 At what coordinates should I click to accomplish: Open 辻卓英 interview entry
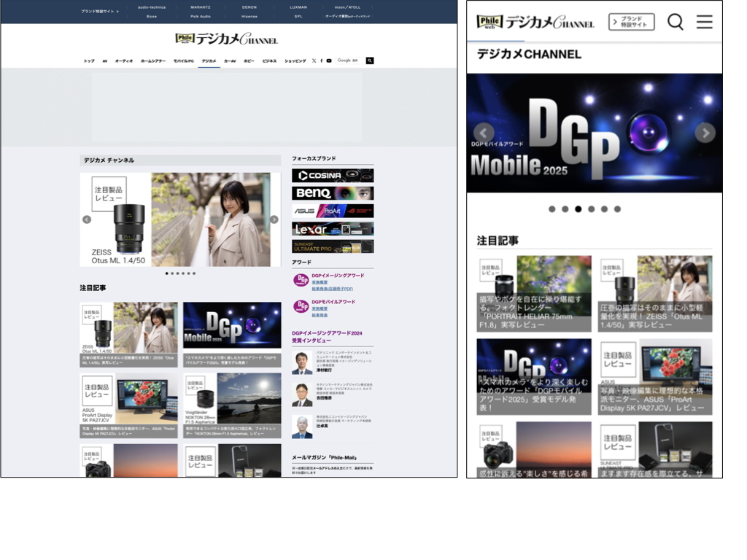333,427
